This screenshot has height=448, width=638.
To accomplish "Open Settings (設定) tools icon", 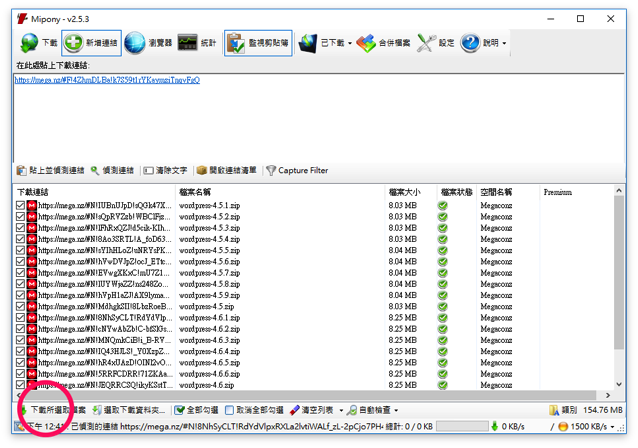I will click(425, 43).
